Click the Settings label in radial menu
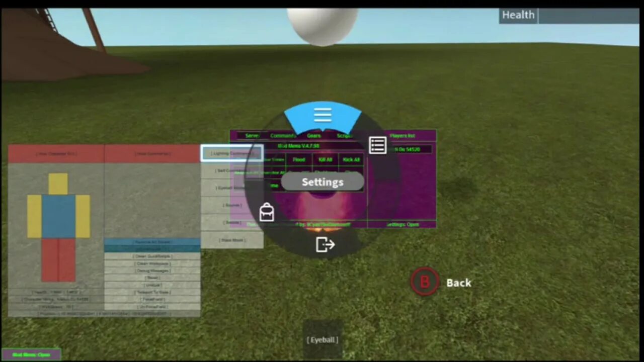The width and height of the screenshot is (644, 362). [323, 182]
